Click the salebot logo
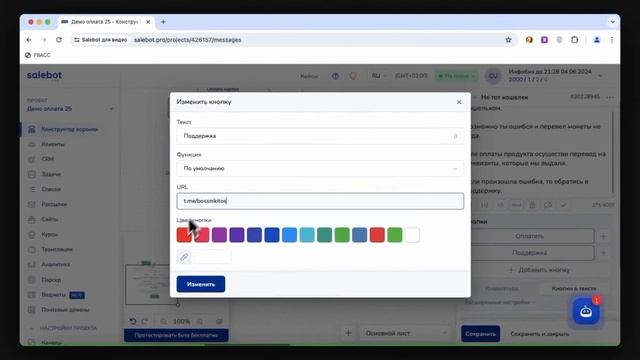Screen dimensions: 640x360 tap(44, 75)
